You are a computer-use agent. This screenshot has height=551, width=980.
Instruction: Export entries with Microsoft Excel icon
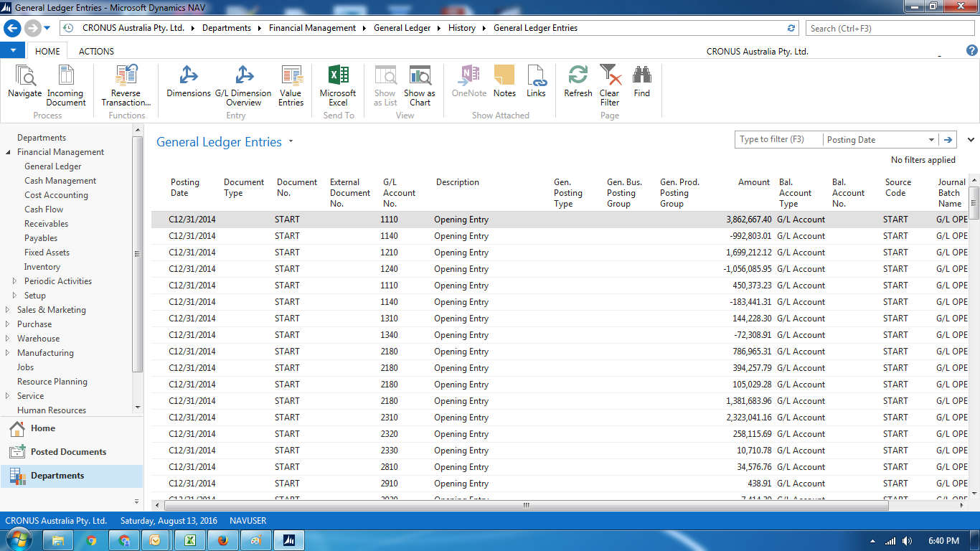pos(337,81)
